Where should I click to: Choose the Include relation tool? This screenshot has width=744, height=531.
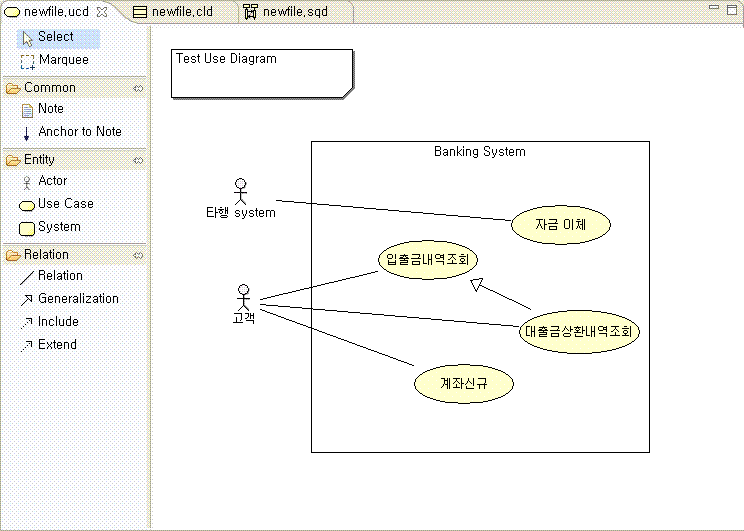pyautogui.click(x=57, y=322)
